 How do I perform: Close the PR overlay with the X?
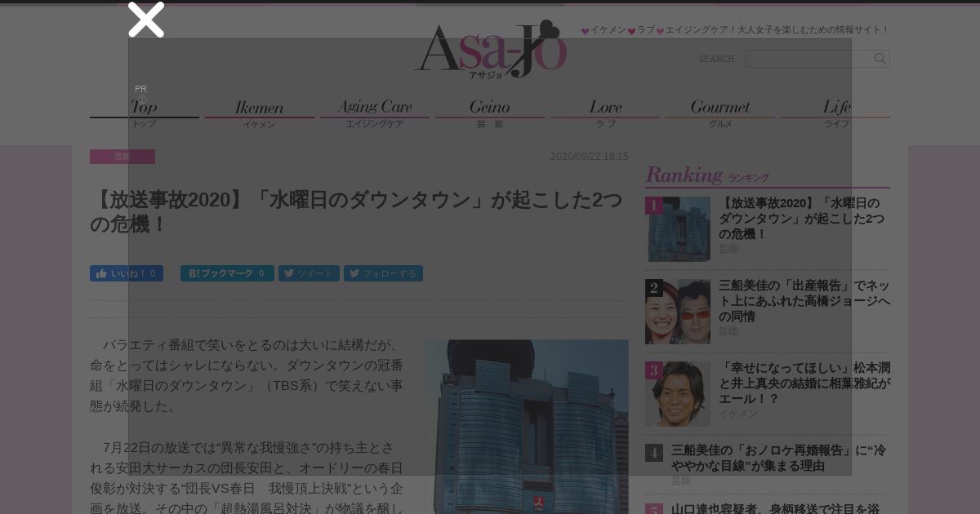pos(146,20)
